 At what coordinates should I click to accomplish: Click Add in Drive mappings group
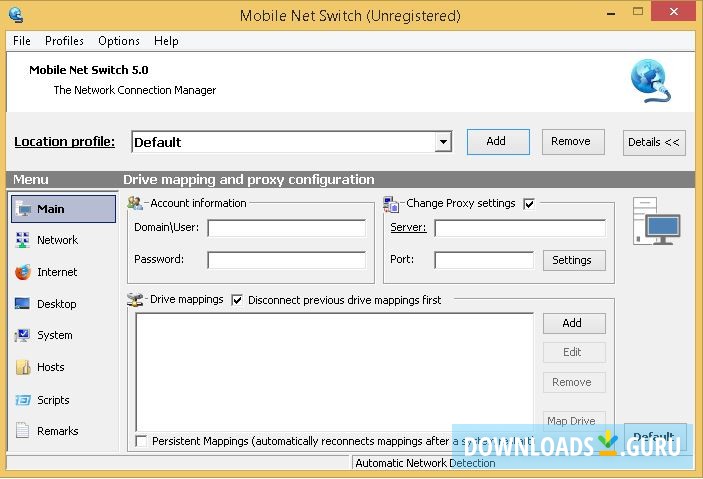[x=574, y=323]
